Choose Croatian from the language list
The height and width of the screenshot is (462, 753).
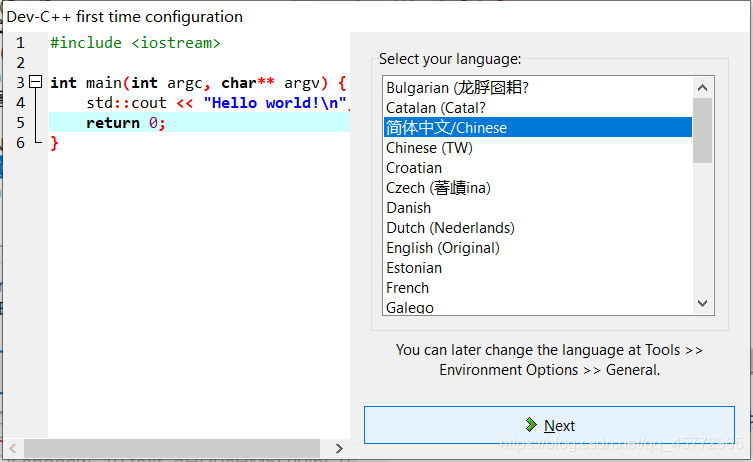[x=537, y=168]
